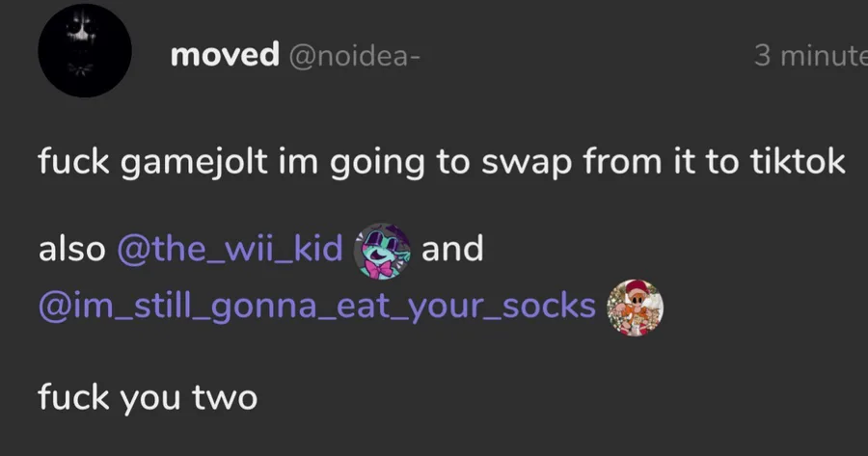
Task: Click the @noidea- username handle
Action: 355,56
